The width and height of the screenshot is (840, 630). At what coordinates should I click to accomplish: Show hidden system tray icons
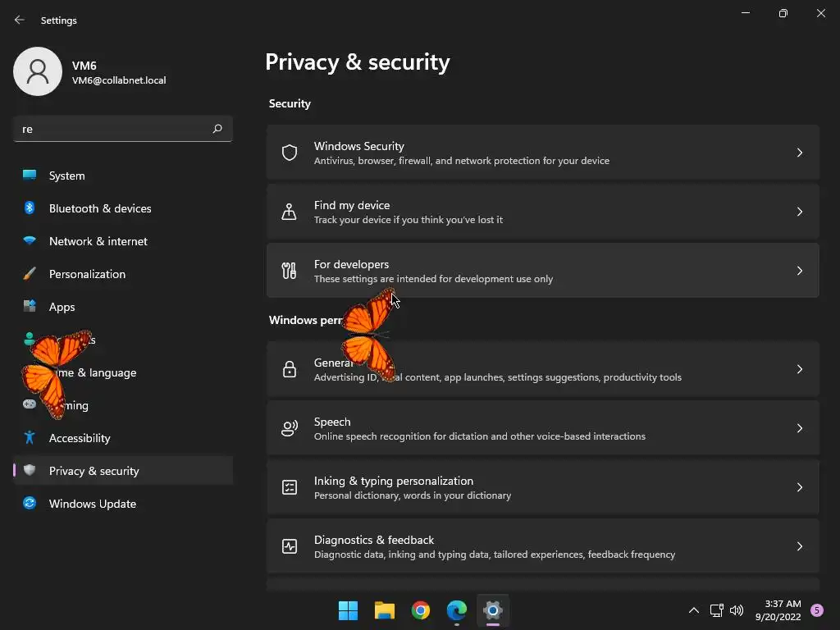693,610
